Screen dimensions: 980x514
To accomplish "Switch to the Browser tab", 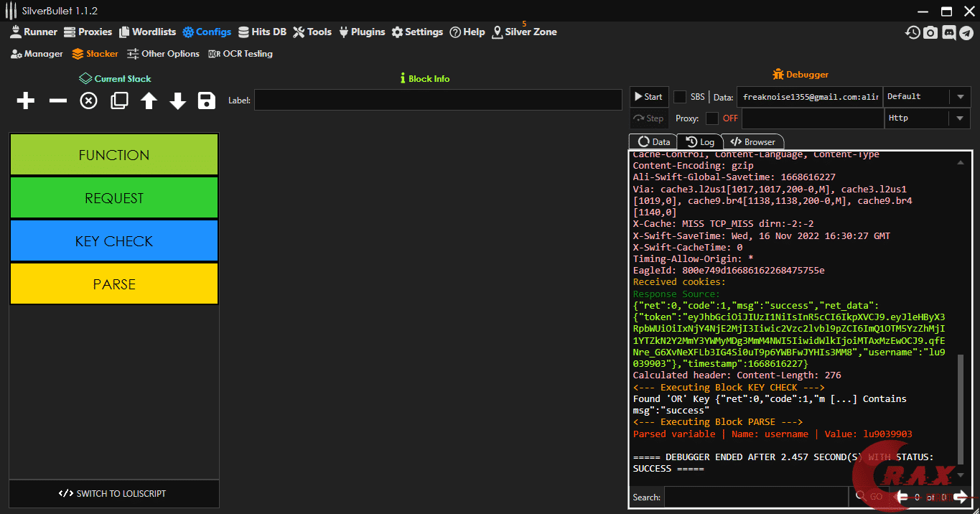I will (753, 142).
